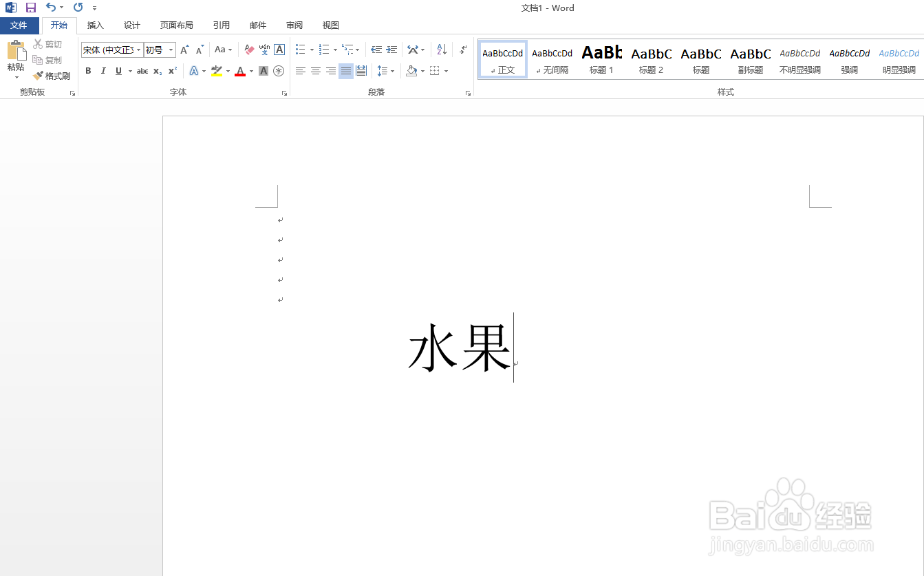Viewport: 924px width, 576px height.
Task: Click the distributed alignment icon
Action: (361, 71)
